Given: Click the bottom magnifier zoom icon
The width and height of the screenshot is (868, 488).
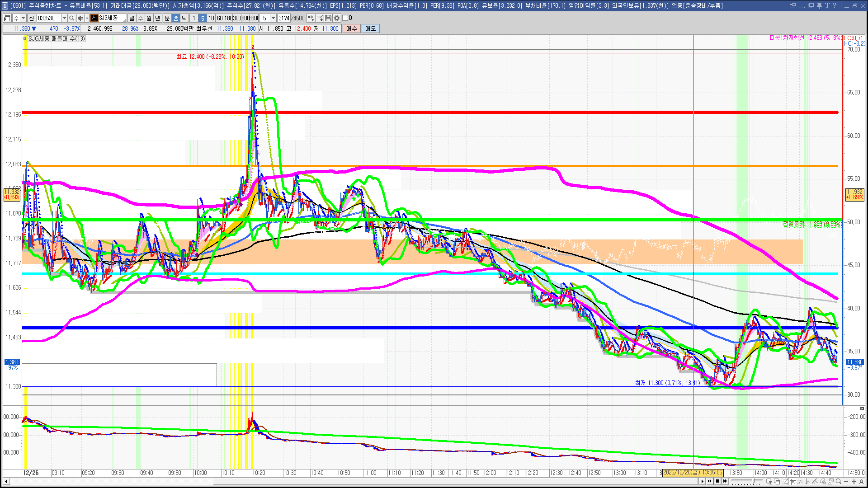Looking at the screenshot, I should [839, 482].
